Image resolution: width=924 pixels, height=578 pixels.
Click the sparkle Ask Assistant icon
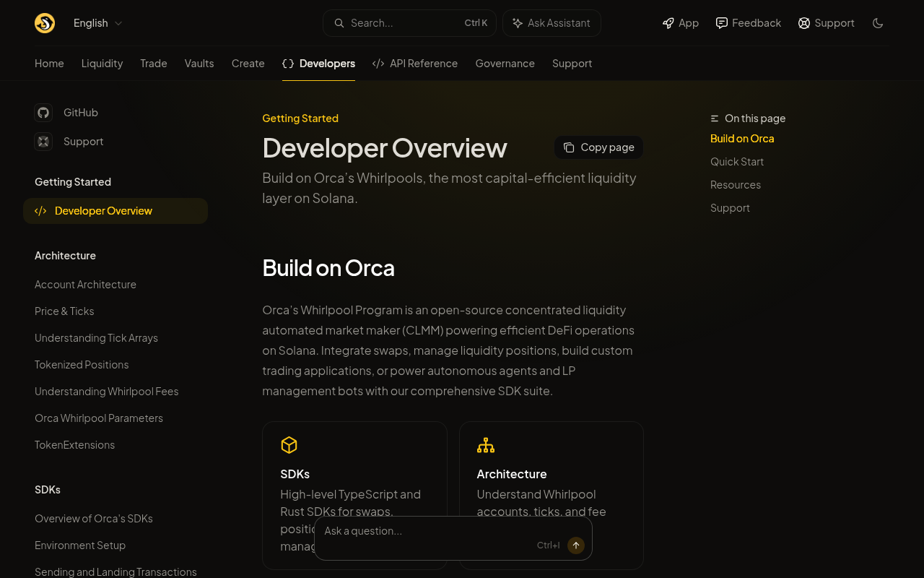(x=518, y=23)
